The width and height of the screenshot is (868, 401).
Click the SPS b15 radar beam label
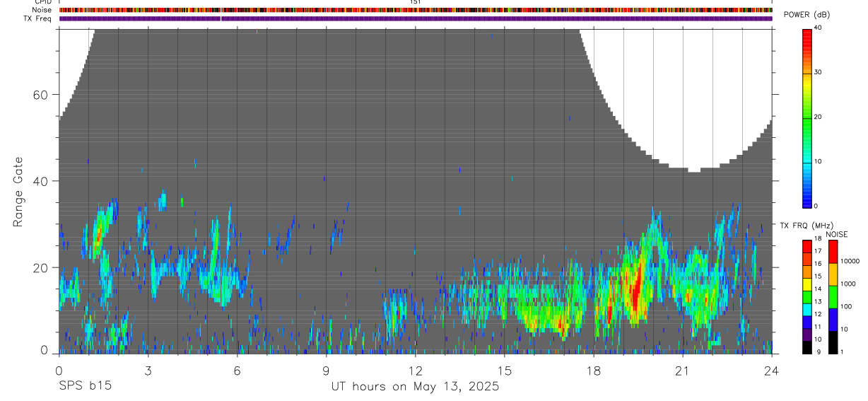pyautogui.click(x=85, y=386)
